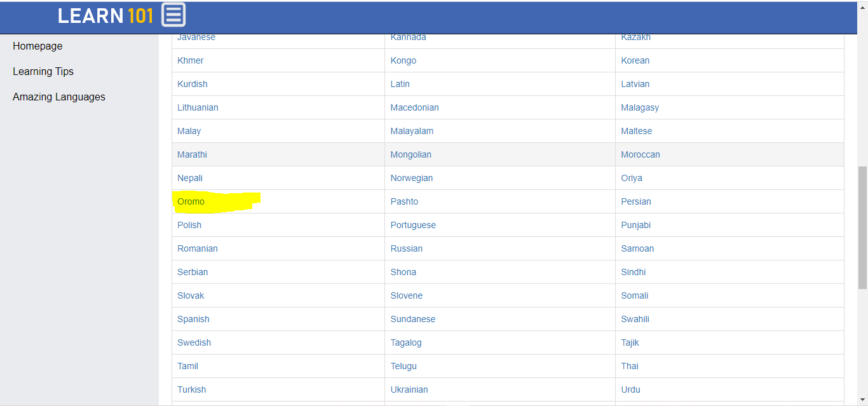Open the hamburger menu icon
This screenshot has height=406, width=868.
coord(173,15)
